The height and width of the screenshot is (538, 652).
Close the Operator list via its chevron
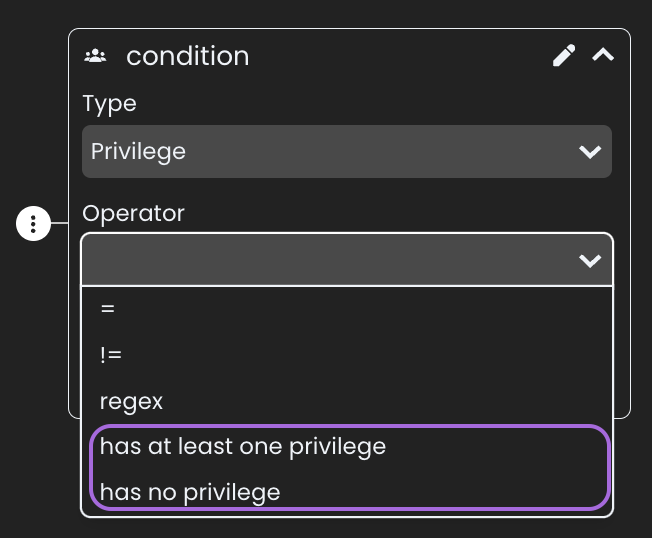pyautogui.click(x=590, y=261)
